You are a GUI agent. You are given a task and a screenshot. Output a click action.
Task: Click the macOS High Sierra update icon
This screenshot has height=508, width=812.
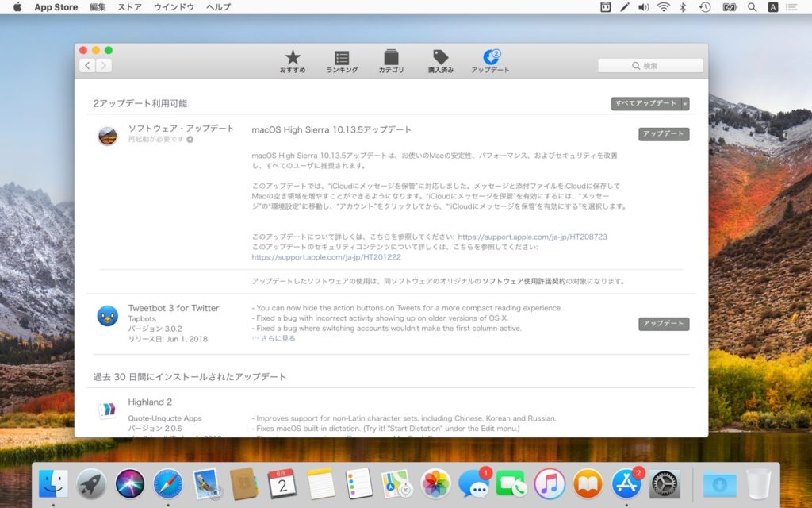[x=107, y=136]
